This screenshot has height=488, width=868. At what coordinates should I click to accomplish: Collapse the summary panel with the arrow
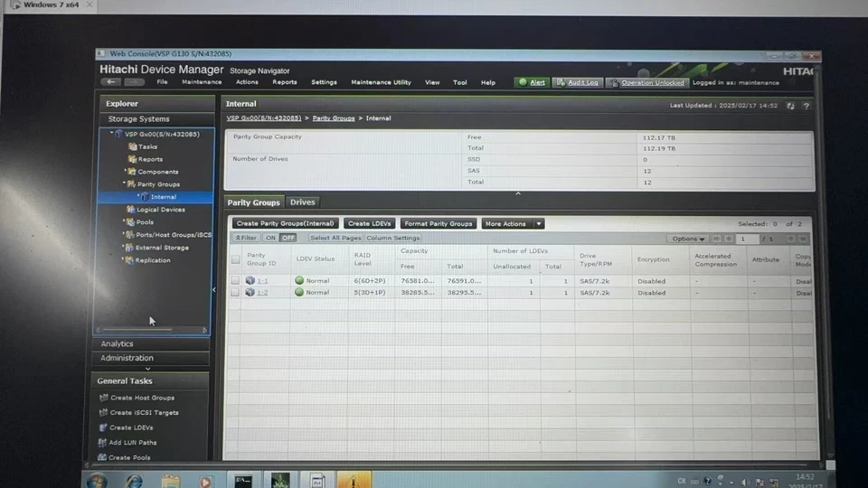coord(518,193)
